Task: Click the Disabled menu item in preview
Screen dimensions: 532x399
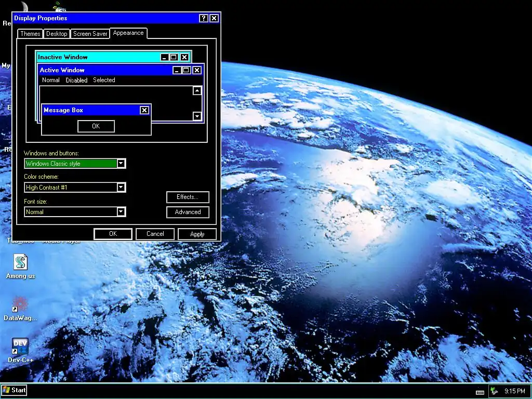Action: pyautogui.click(x=77, y=80)
